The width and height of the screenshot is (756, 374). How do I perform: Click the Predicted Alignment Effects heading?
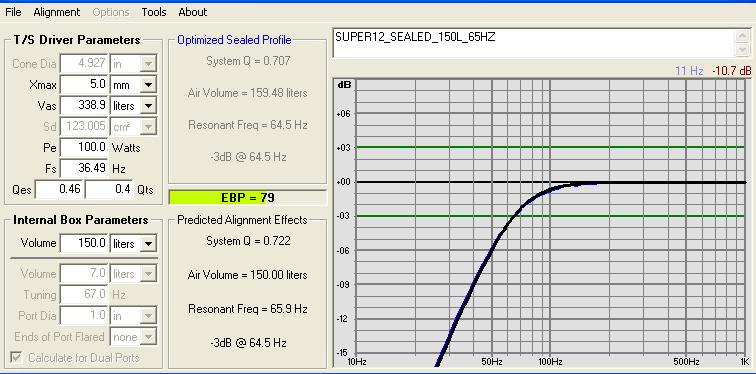point(243,220)
